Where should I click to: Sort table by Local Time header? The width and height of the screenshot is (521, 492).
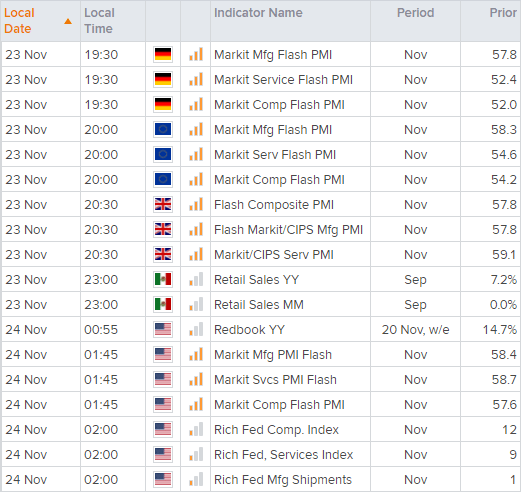[99, 21]
